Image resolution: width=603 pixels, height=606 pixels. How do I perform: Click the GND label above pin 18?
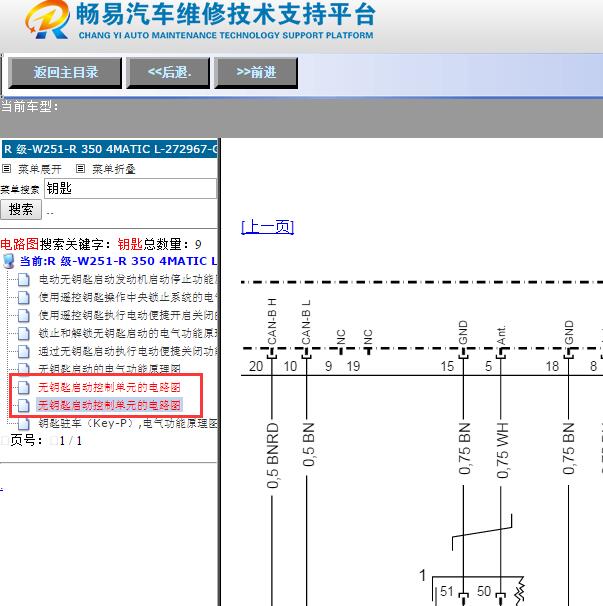569,332
